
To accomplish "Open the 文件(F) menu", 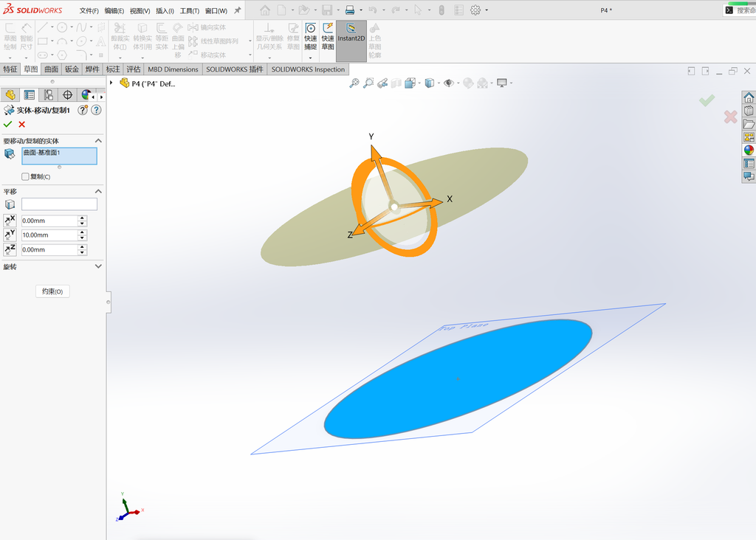I will 89,10.
